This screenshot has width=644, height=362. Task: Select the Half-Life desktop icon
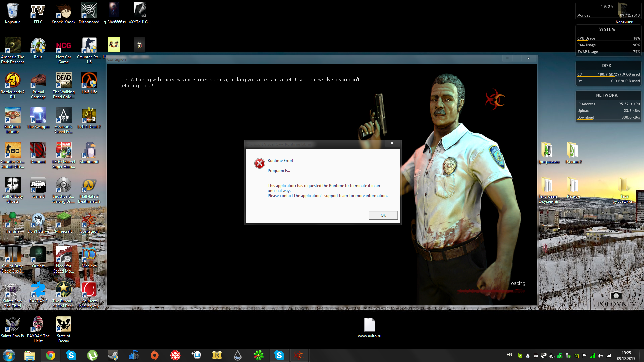tap(89, 83)
